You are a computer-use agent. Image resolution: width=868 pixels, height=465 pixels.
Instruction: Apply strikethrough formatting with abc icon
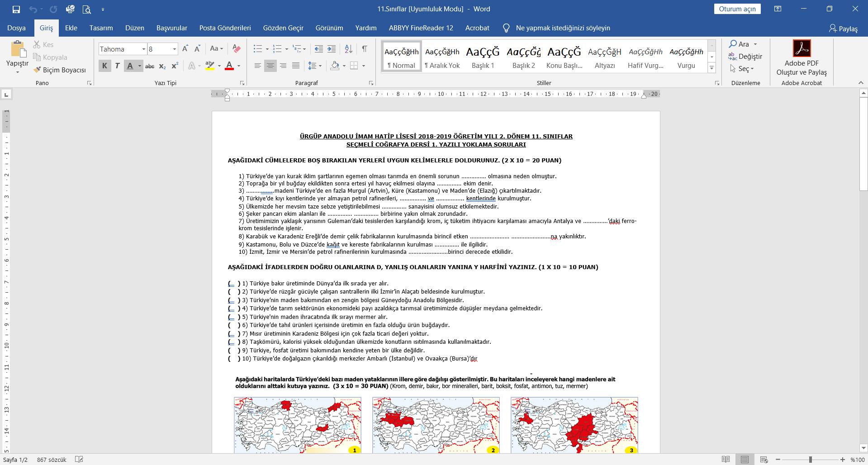click(x=150, y=66)
